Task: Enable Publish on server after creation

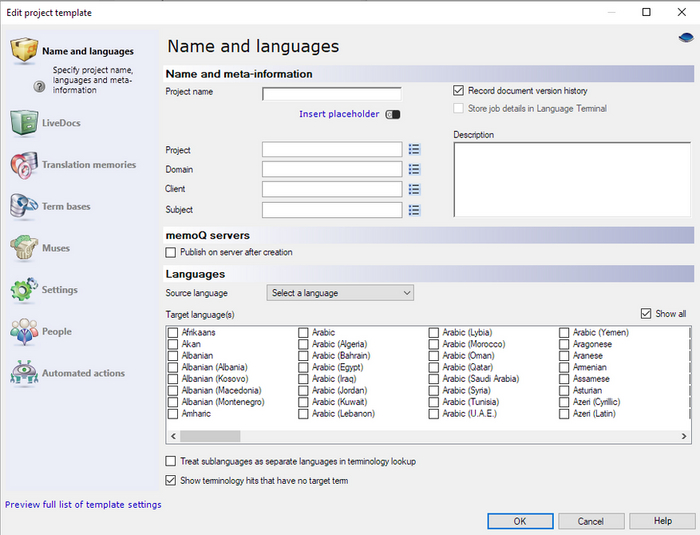Action: pyautogui.click(x=171, y=252)
